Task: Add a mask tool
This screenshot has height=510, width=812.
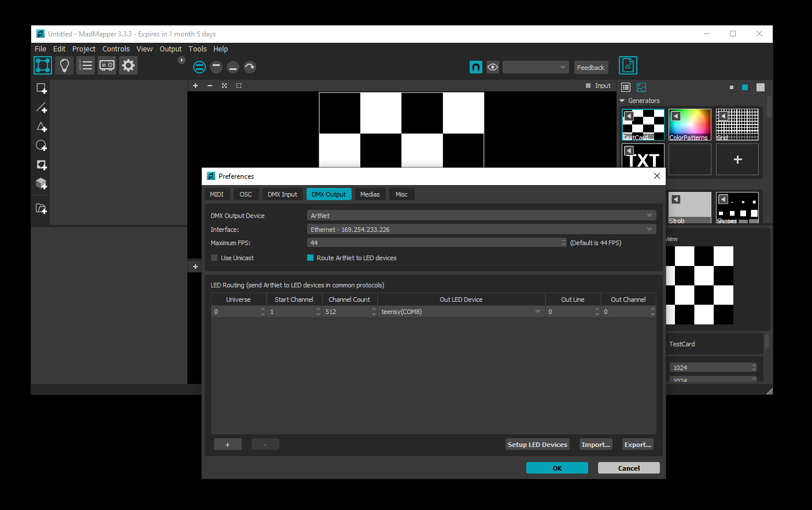Action: [42, 165]
